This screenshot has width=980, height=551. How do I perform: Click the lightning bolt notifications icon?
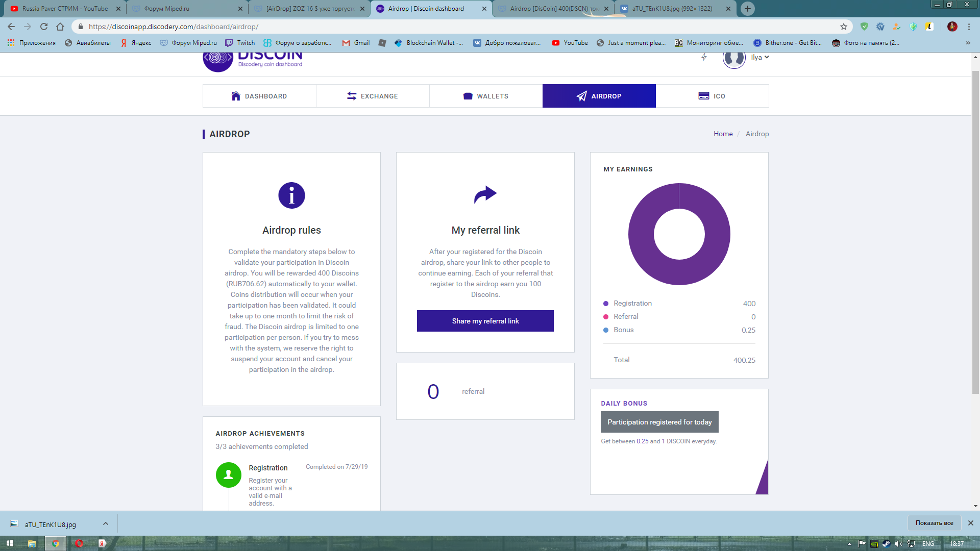point(704,57)
